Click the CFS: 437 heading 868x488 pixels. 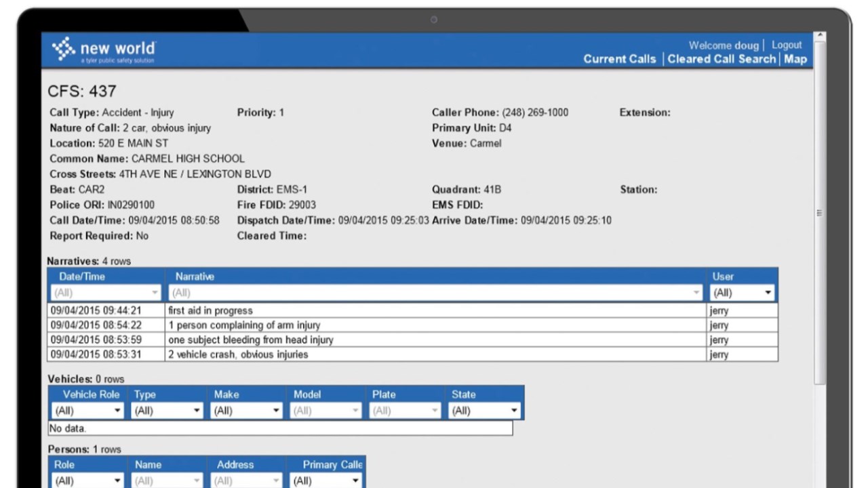82,91
